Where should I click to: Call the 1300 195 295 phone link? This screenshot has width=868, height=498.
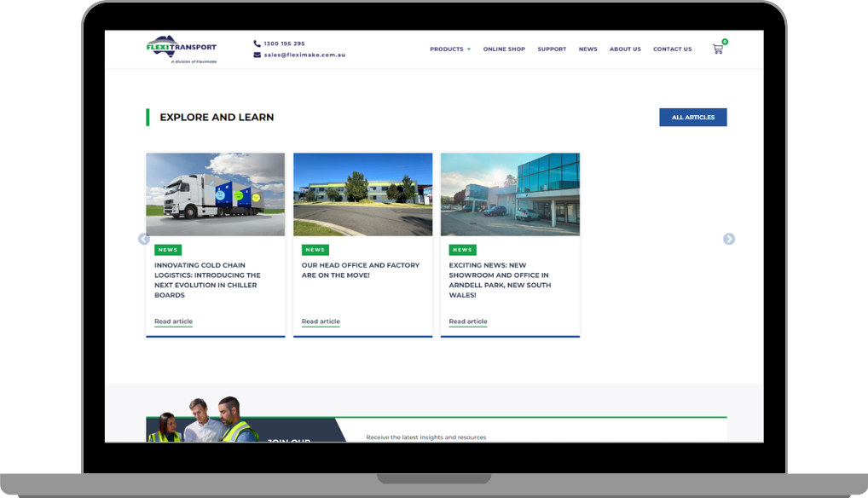tap(284, 43)
